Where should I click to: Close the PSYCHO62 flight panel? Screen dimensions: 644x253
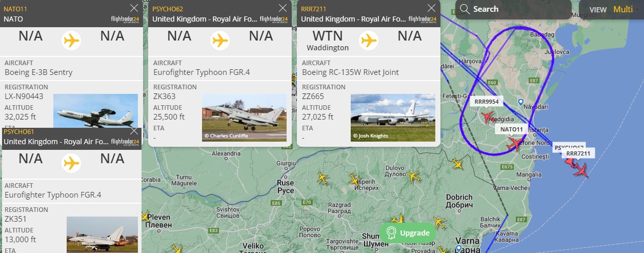(x=283, y=8)
